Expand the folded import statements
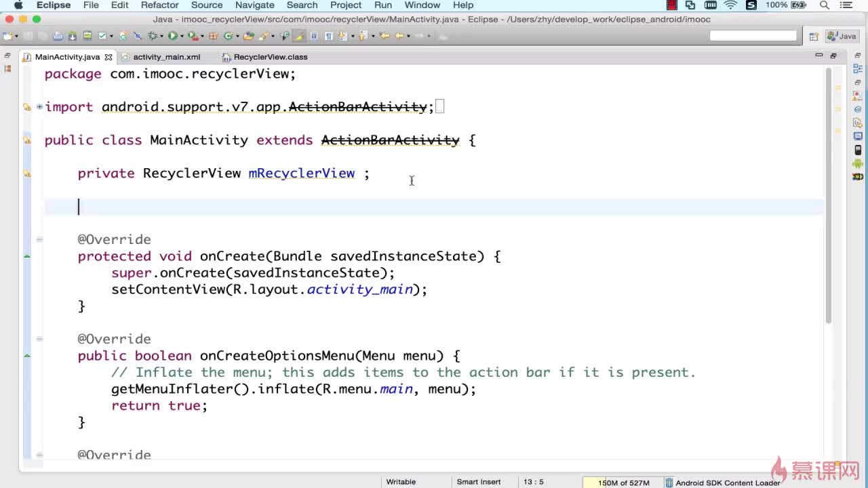The height and width of the screenshot is (488, 868). [x=39, y=106]
